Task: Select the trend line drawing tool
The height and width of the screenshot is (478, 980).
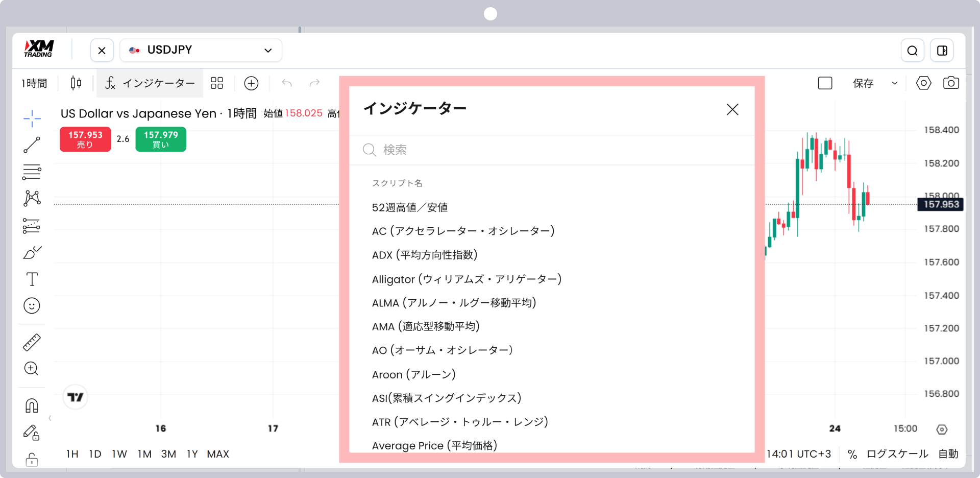Action: [32, 145]
